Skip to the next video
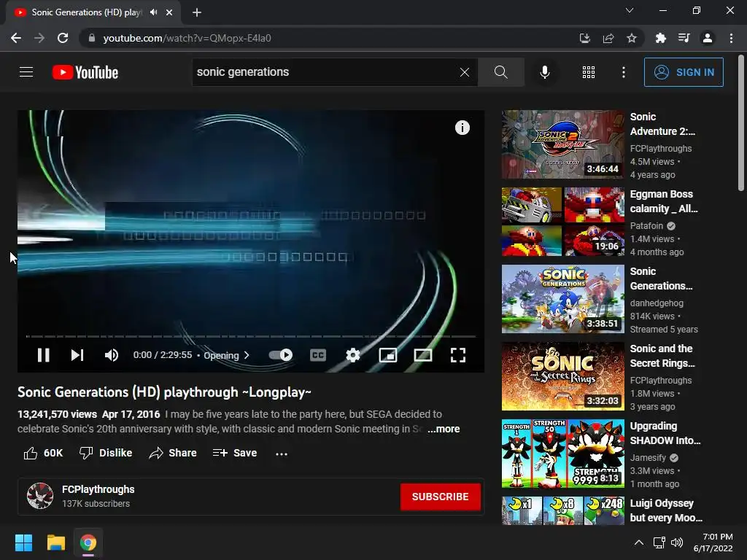Viewport: 747px width, 560px height. tap(77, 355)
